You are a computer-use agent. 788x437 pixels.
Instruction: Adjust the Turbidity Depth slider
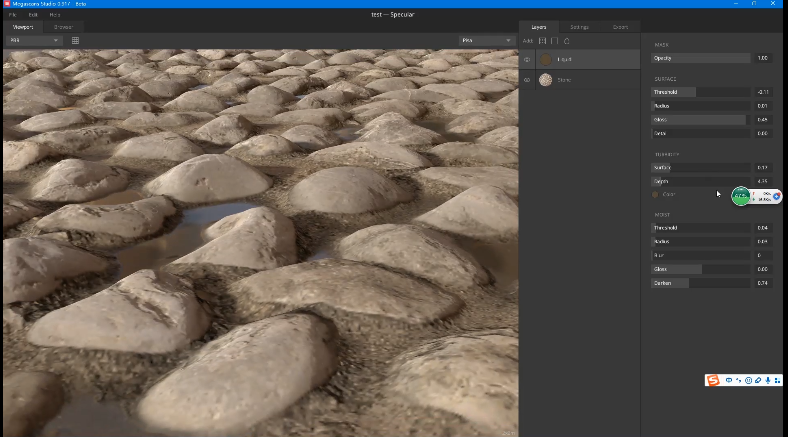(x=701, y=181)
